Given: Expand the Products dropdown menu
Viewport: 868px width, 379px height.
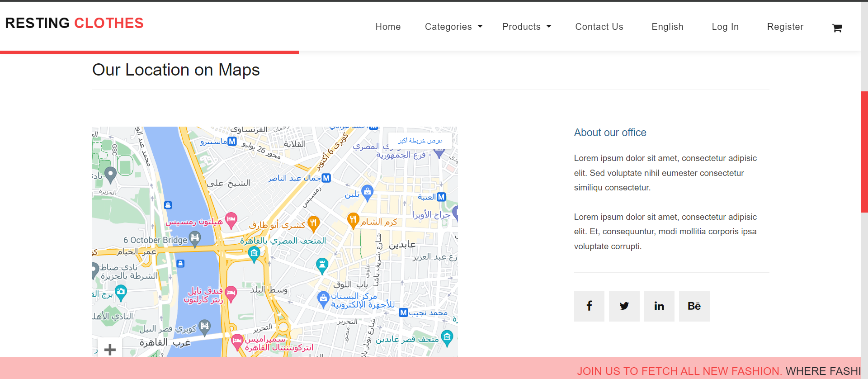Looking at the screenshot, I should coord(527,27).
